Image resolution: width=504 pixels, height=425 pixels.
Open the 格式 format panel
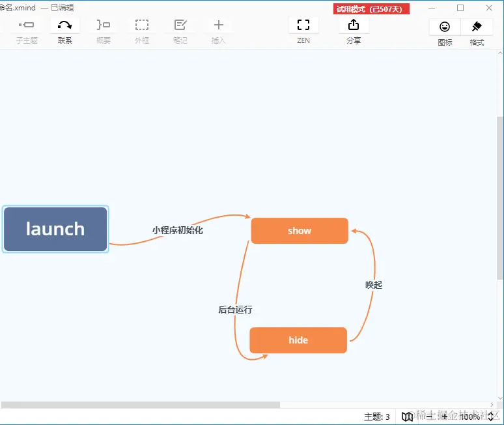[477, 33]
